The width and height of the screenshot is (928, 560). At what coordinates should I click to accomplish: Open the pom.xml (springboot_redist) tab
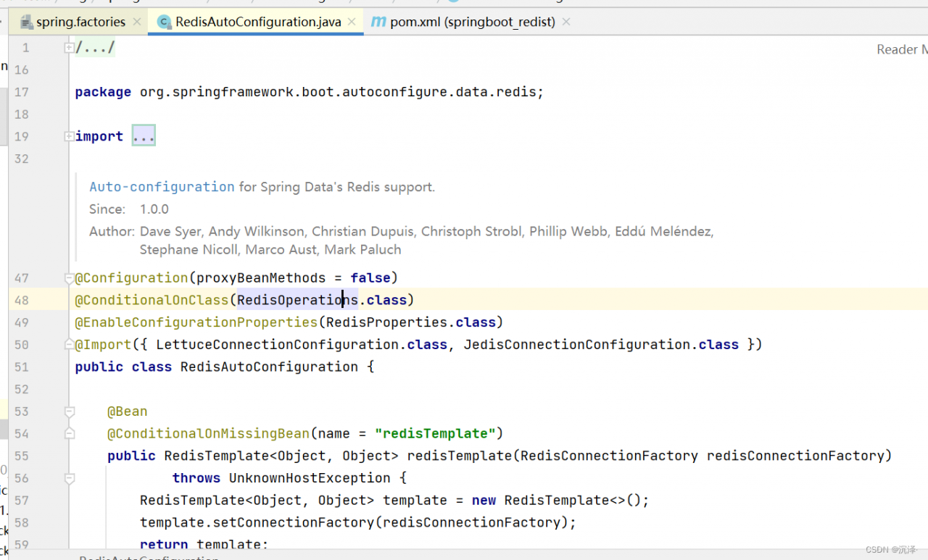(473, 22)
